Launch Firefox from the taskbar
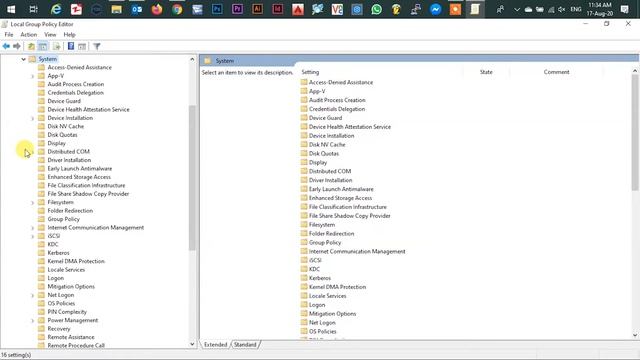 click(157, 9)
